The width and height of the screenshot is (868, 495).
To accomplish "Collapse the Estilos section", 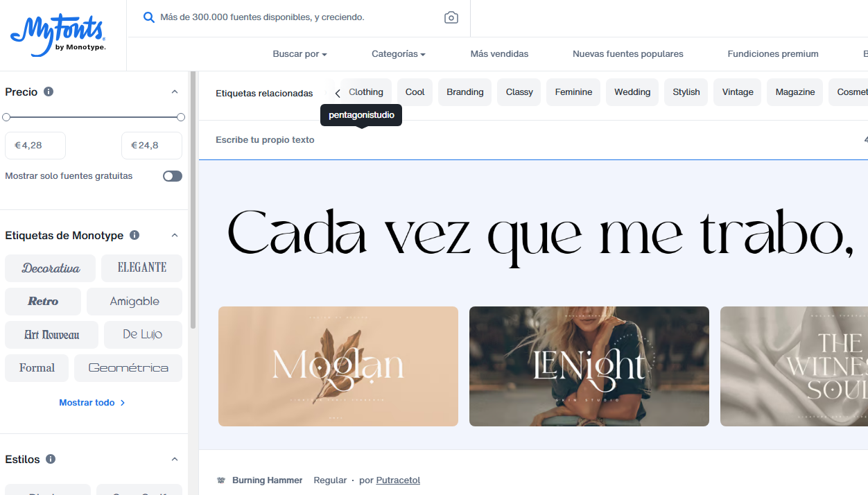I will (175, 459).
